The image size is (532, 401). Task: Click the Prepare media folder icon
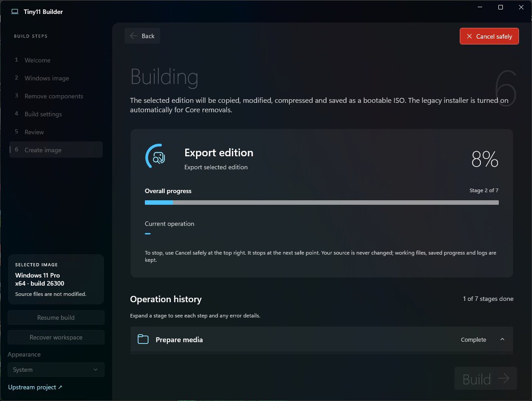click(x=143, y=339)
